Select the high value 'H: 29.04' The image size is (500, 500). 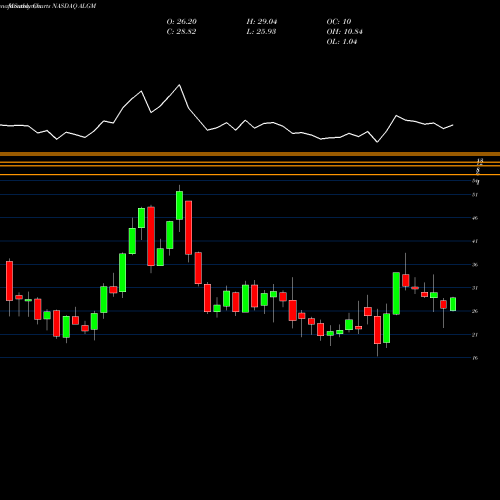point(262,22)
